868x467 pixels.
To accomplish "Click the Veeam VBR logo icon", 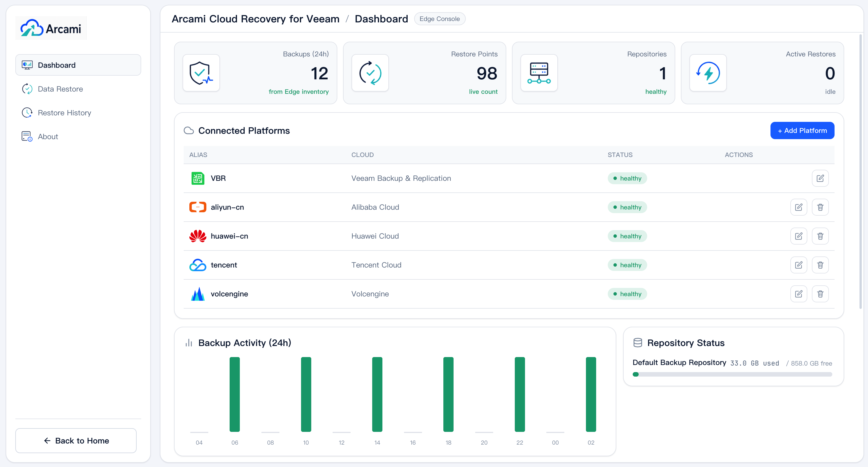I will coord(198,178).
